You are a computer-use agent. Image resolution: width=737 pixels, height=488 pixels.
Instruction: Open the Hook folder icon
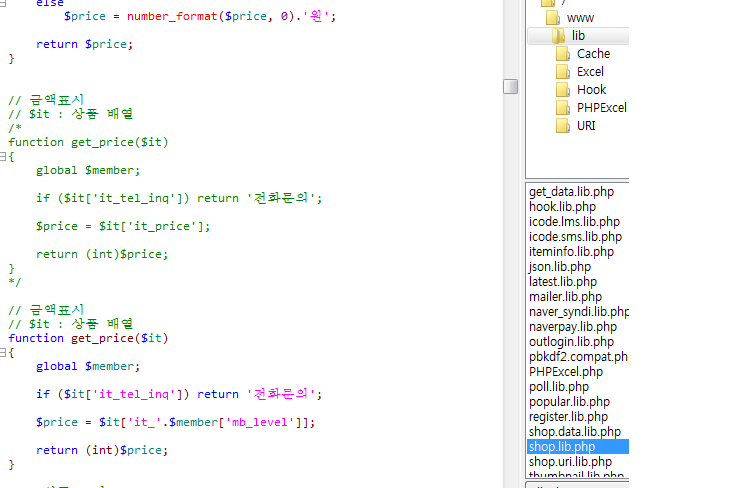(564, 90)
